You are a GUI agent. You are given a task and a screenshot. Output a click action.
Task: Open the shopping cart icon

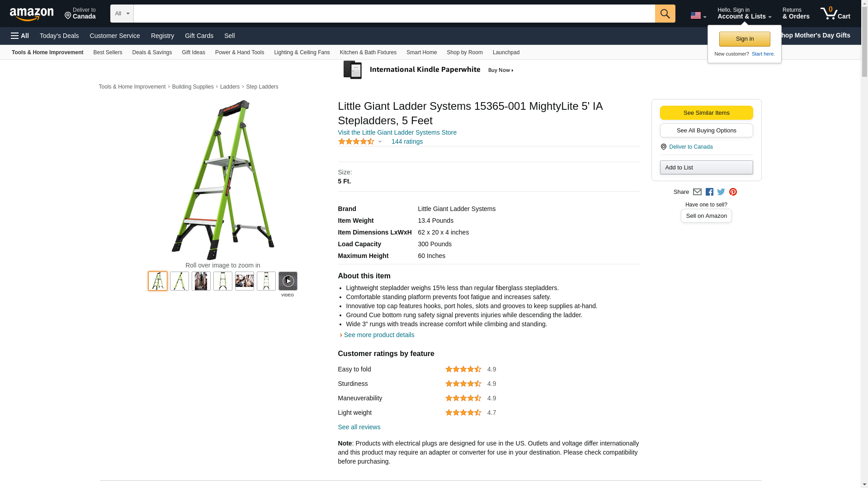tap(835, 14)
